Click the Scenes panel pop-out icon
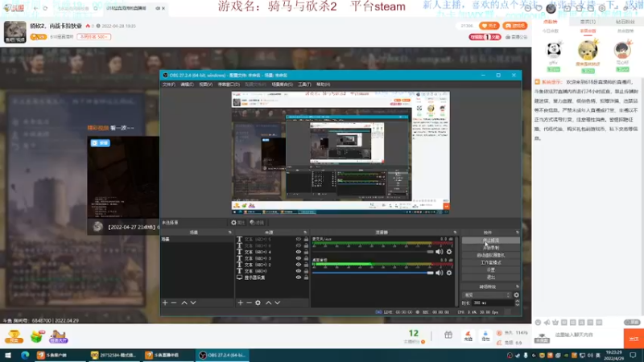 click(230, 232)
